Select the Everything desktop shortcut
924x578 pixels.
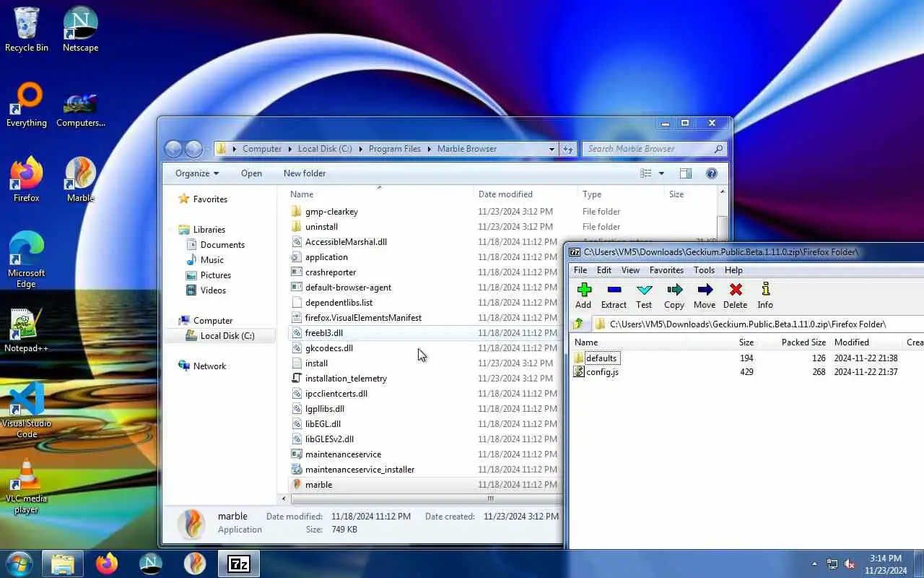[27, 105]
